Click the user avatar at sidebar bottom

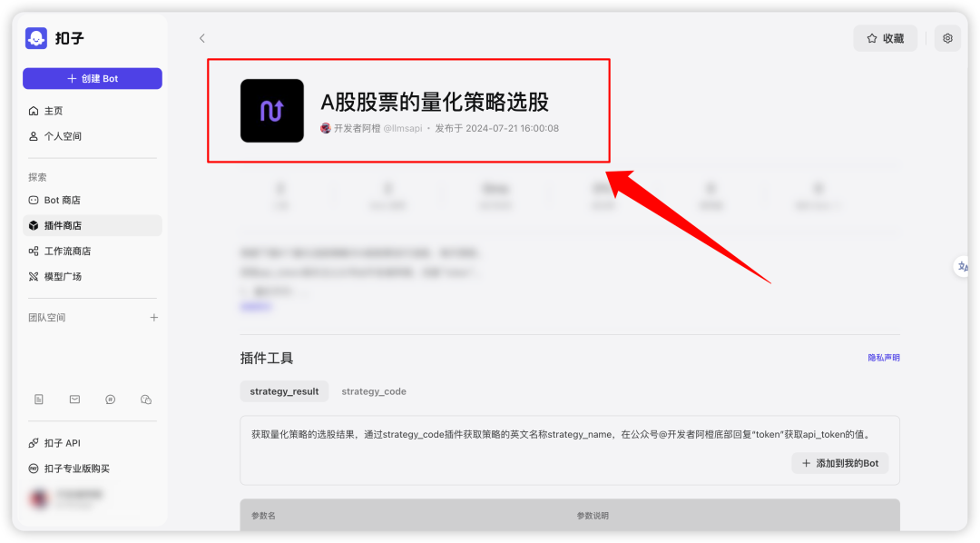click(x=39, y=498)
